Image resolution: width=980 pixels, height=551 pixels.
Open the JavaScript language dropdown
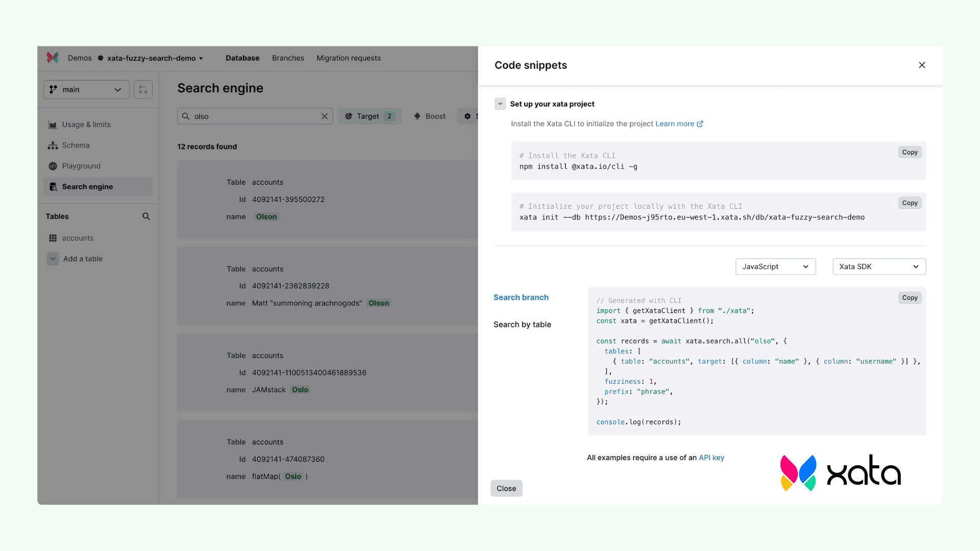[x=775, y=267]
